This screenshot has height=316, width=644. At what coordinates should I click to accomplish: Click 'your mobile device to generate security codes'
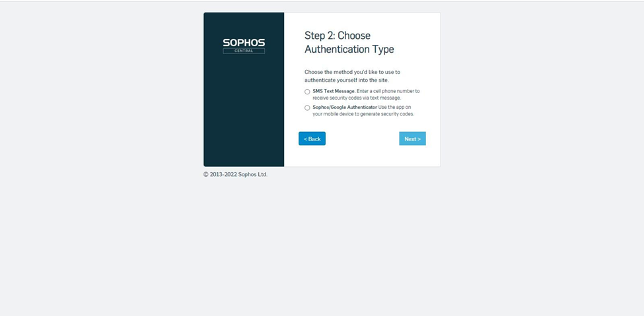[x=363, y=114]
